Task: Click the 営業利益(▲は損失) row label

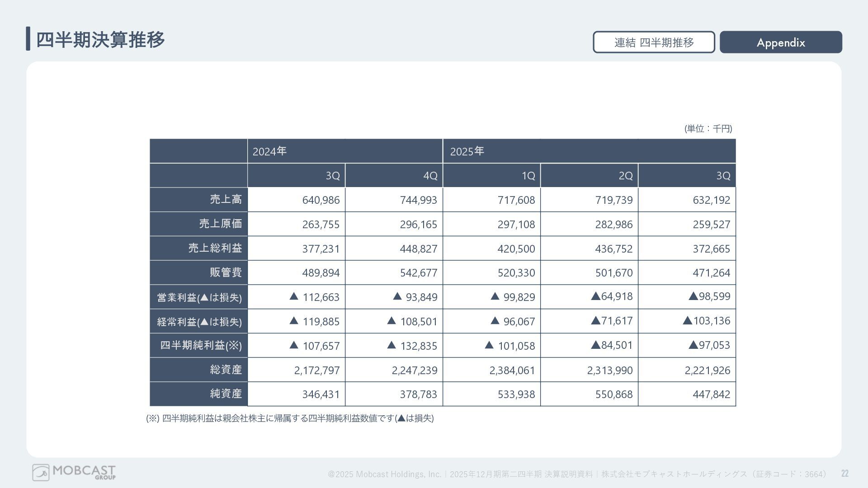Action: pyautogui.click(x=199, y=297)
